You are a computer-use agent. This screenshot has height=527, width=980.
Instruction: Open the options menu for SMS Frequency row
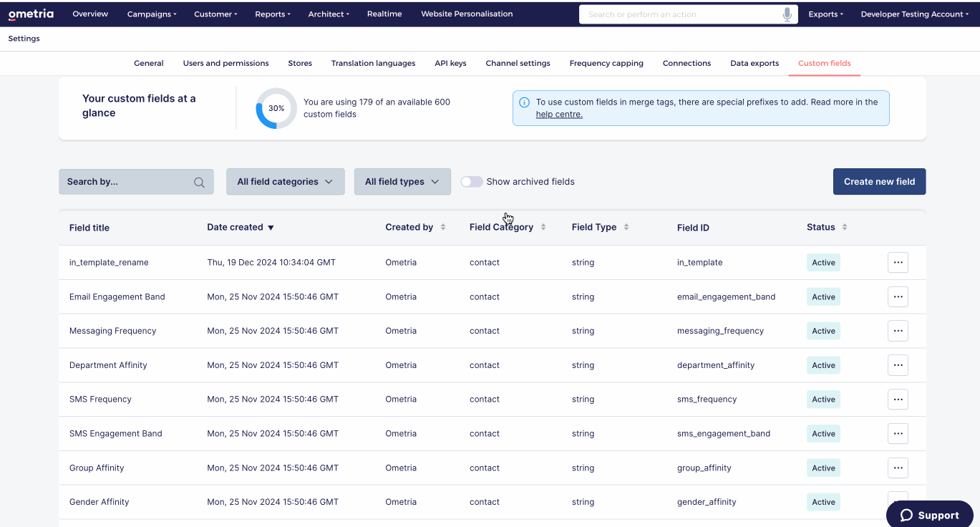pos(898,400)
